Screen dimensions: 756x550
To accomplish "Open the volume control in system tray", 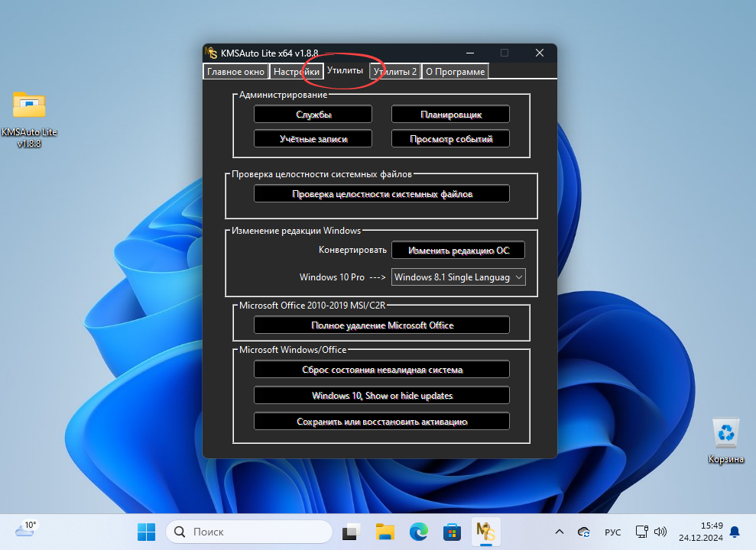I will 660,532.
